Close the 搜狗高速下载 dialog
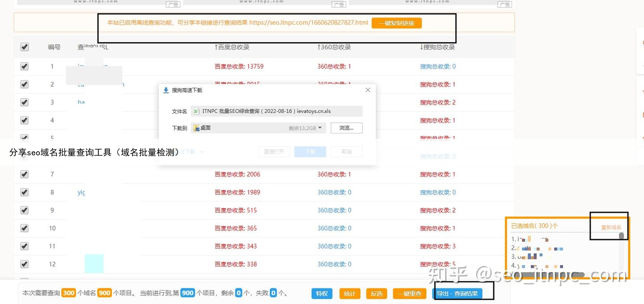This screenshot has height=304, width=644. [368, 90]
